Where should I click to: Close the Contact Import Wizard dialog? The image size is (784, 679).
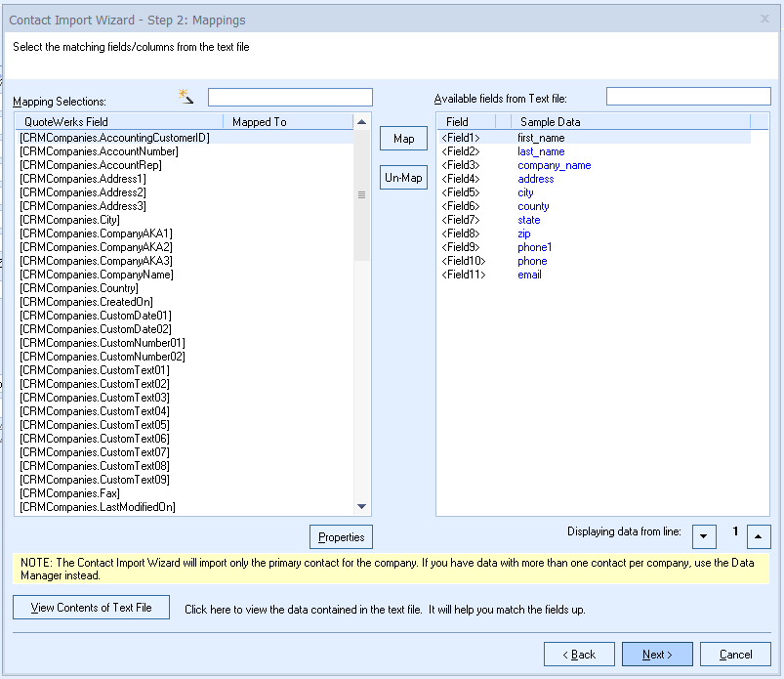(763, 19)
